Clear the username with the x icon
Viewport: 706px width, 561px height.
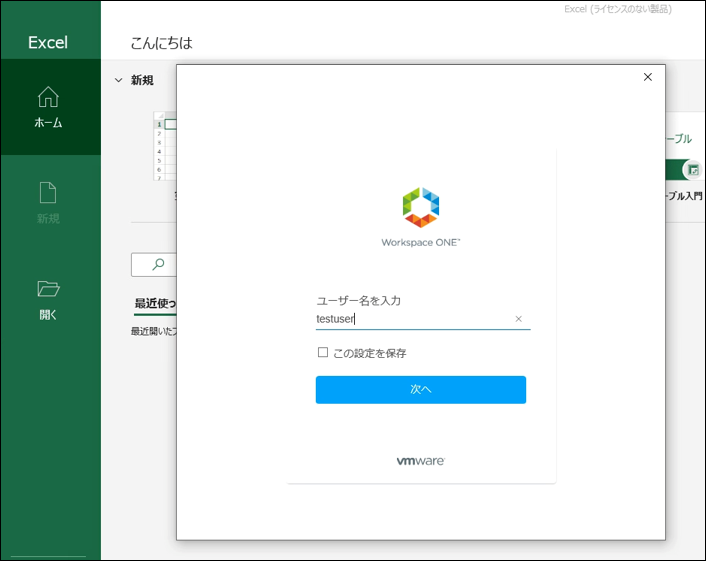[x=518, y=320]
